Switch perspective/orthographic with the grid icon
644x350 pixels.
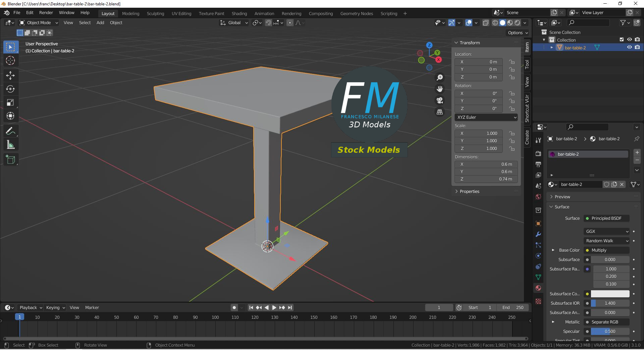point(440,112)
